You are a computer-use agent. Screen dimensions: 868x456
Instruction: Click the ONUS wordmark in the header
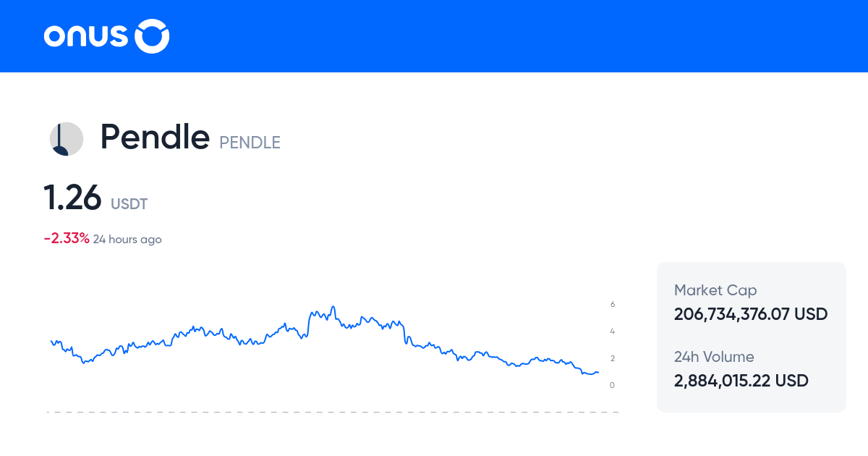pos(85,35)
